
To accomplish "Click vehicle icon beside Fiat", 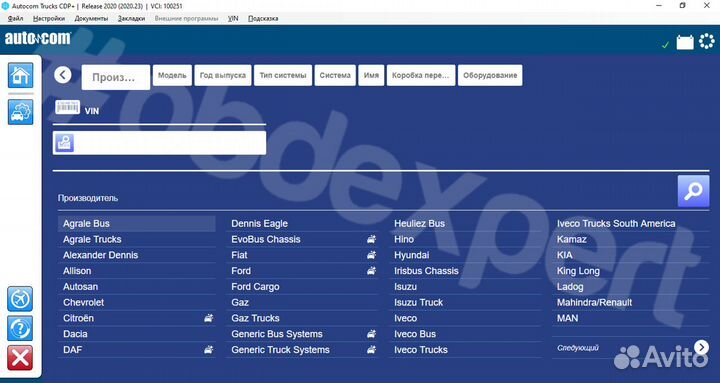I will point(371,255).
